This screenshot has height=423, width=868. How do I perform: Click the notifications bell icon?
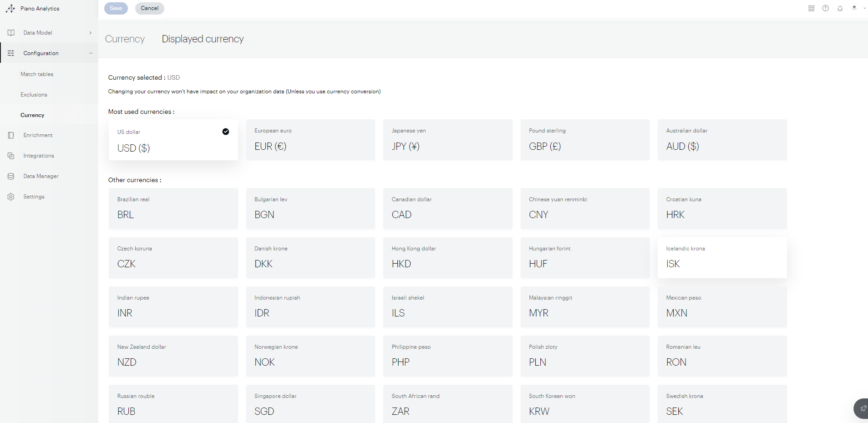pyautogui.click(x=840, y=8)
